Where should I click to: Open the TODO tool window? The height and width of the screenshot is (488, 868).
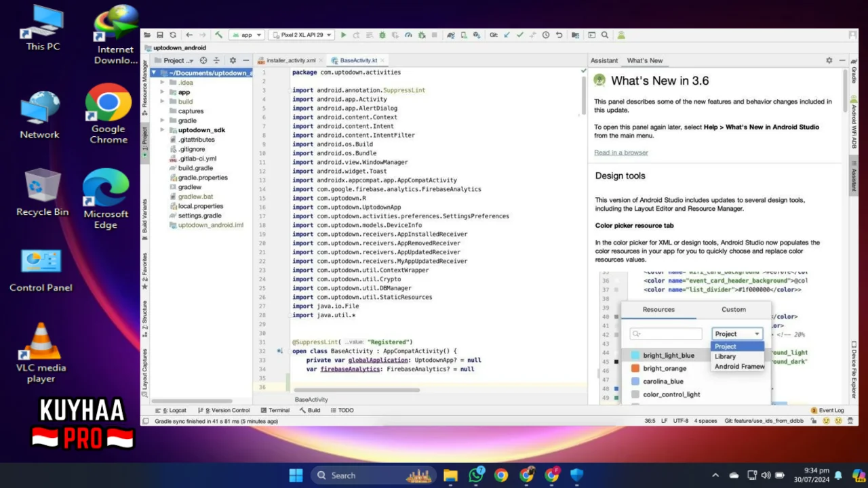pyautogui.click(x=342, y=410)
